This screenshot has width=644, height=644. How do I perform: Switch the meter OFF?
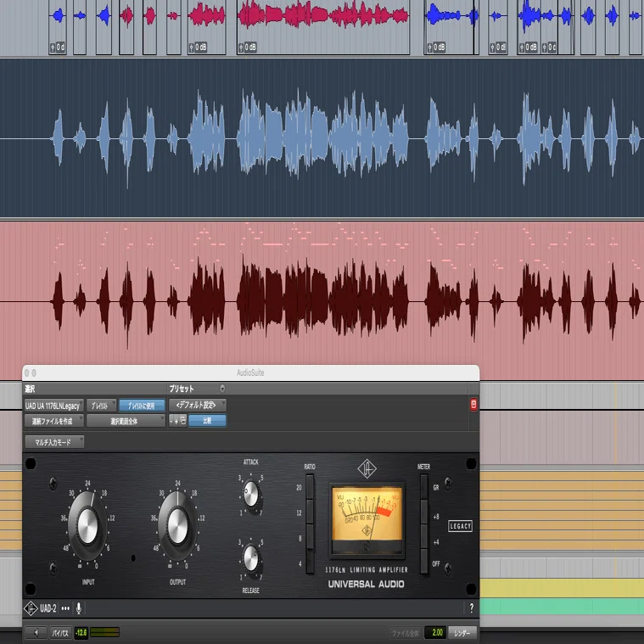[424, 562]
